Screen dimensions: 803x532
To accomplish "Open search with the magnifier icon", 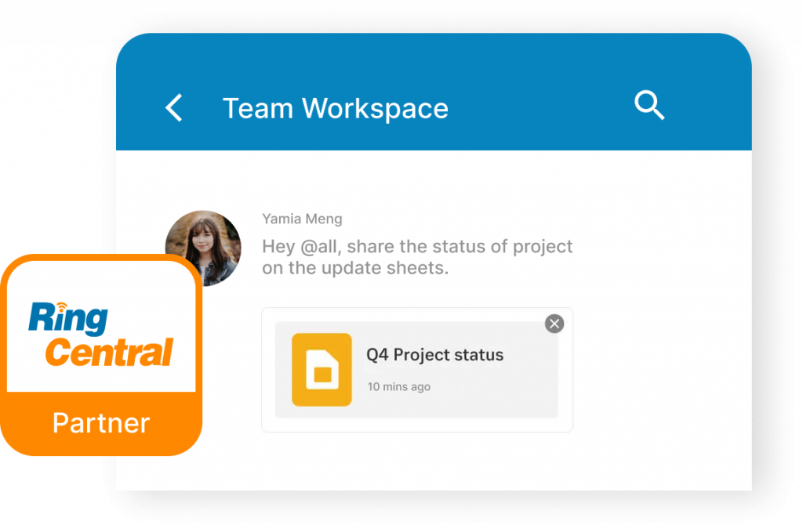I will tap(649, 105).
